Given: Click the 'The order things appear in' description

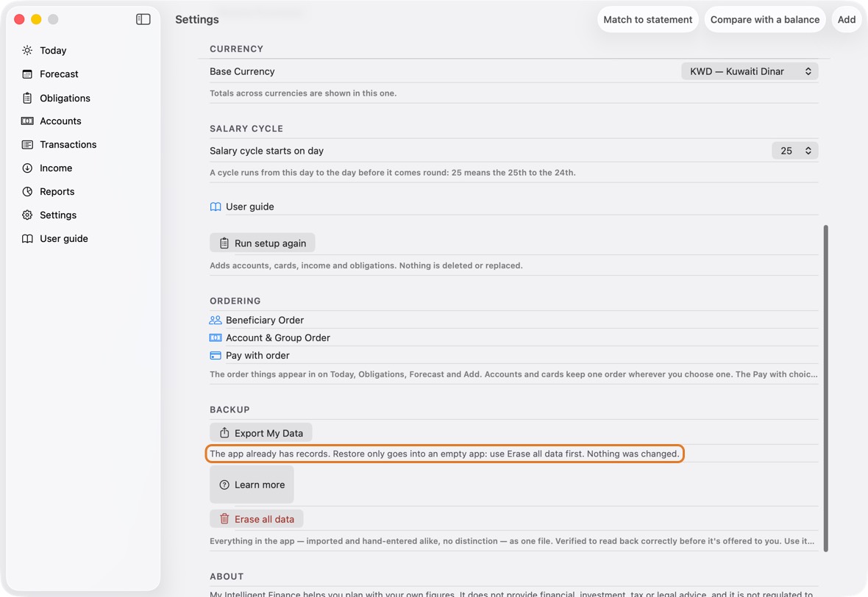Looking at the screenshot, I should pyautogui.click(x=513, y=374).
